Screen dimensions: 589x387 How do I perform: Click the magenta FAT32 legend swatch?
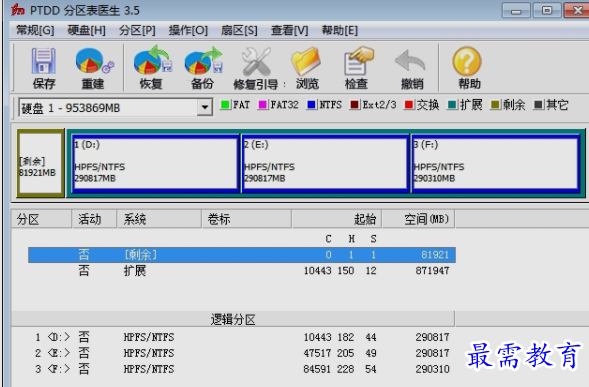coord(263,105)
